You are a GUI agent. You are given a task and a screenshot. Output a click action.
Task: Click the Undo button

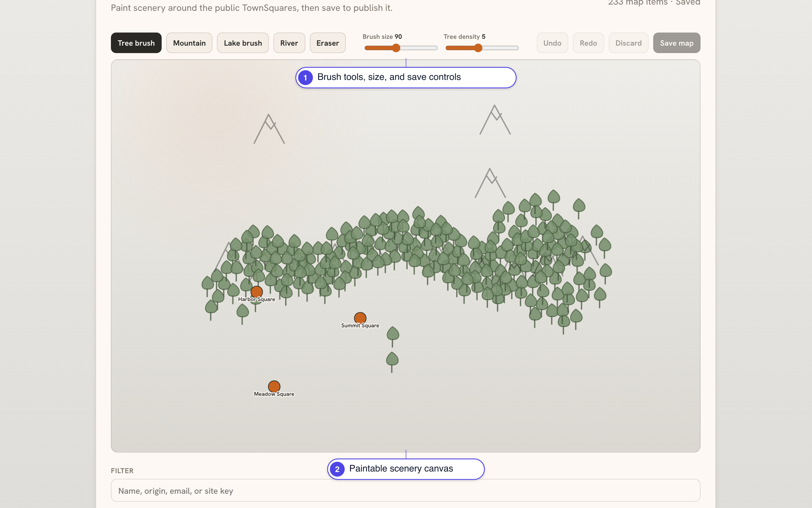(x=552, y=43)
